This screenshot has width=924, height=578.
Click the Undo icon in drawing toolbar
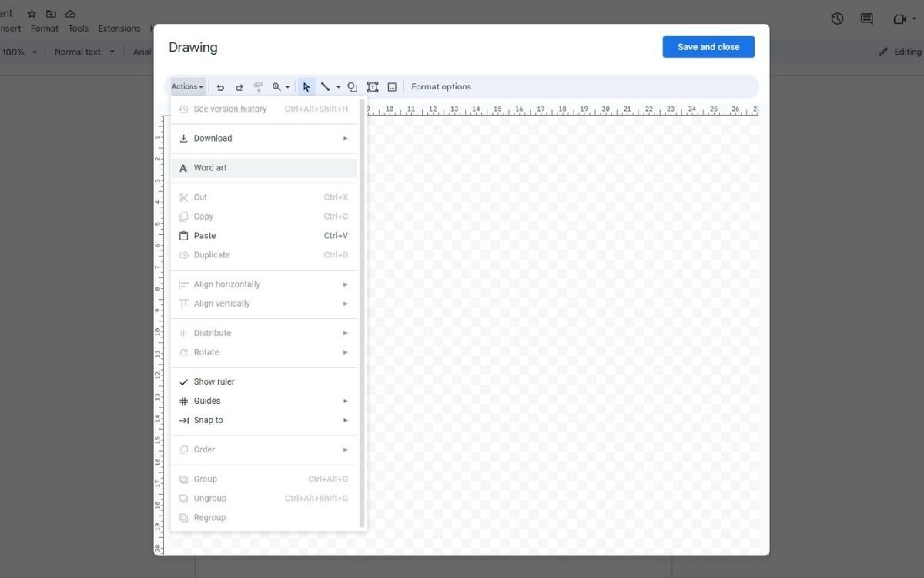(x=220, y=87)
